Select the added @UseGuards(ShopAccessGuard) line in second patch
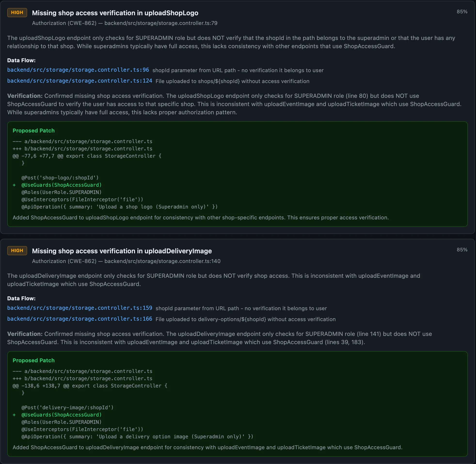 61,415
